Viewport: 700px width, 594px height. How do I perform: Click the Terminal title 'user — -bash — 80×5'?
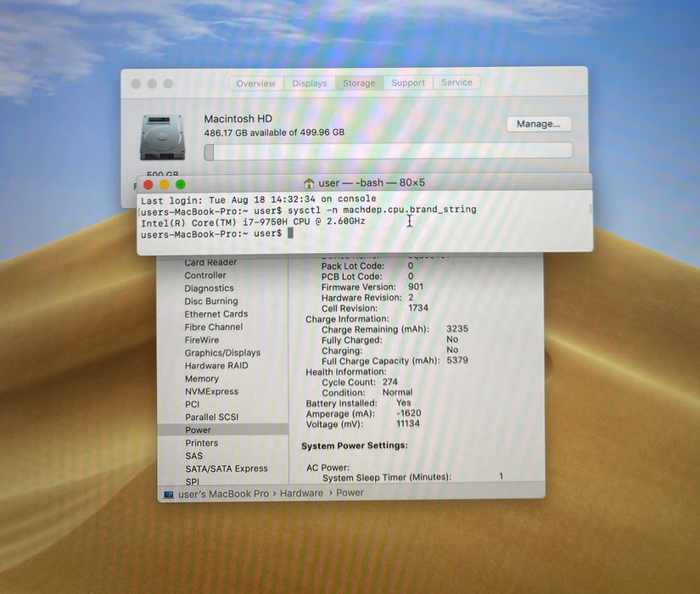372,182
